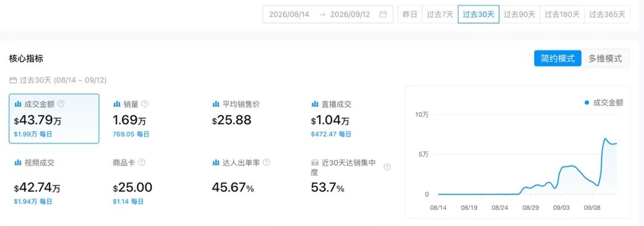Image resolution: width=644 pixels, height=226 pixels.
Task: Select the 成交金额 metric card
Action: point(54,119)
